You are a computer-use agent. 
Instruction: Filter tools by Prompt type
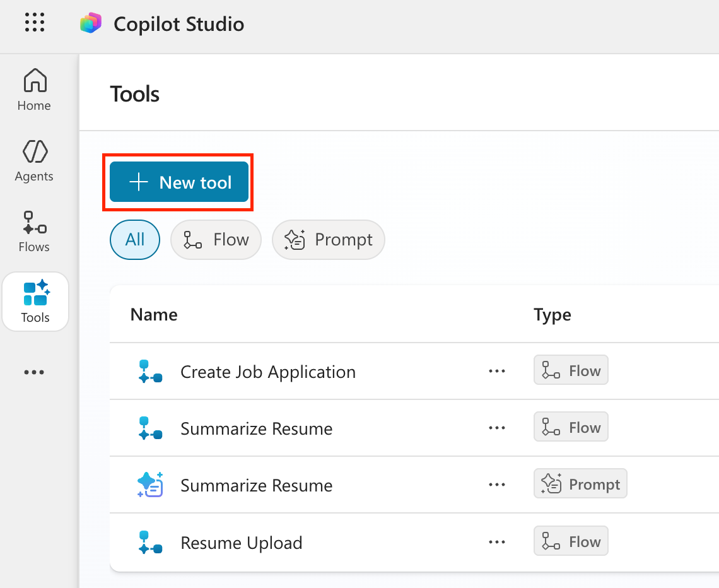tap(328, 240)
